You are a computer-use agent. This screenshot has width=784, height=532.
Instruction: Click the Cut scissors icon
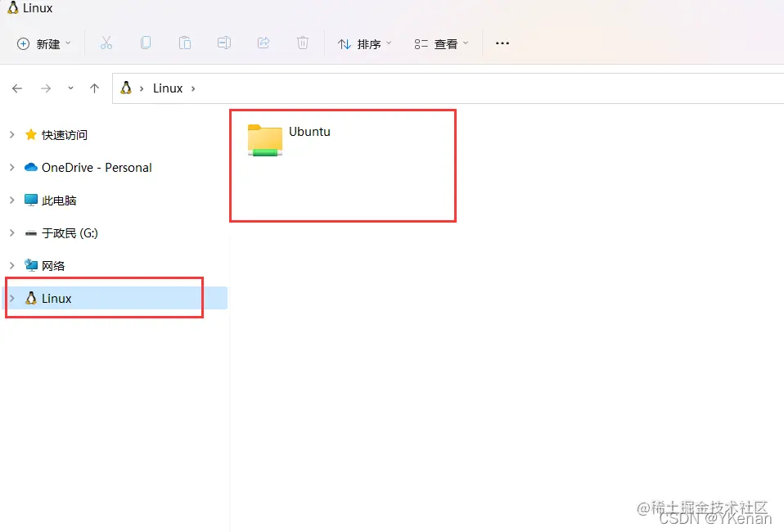coord(106,43)
